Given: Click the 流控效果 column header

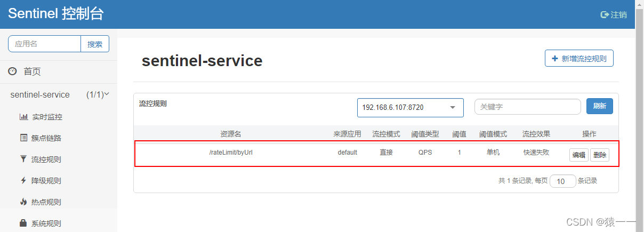Looking at the screenshot, I should [x=536, y=134].
